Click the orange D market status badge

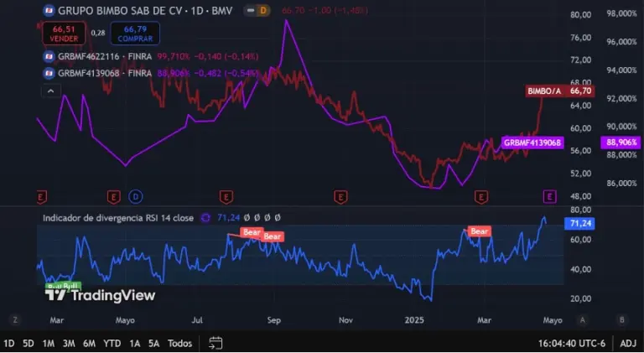(262, 11)
